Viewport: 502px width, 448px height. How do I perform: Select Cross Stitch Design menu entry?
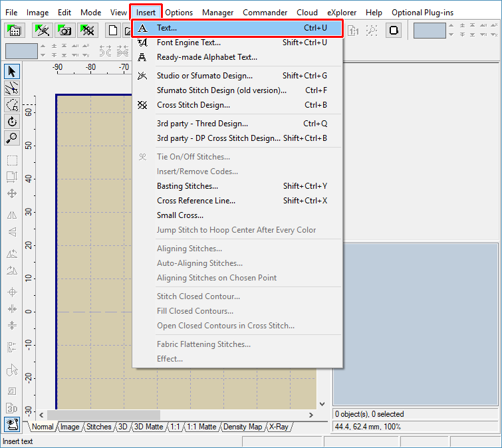[x=193, y=105]
